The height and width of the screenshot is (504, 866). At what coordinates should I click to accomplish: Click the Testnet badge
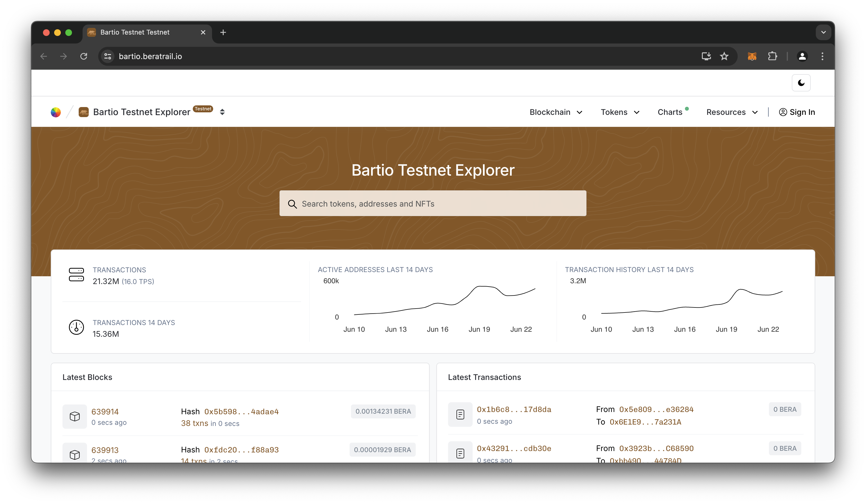click(x=203, y=109)
